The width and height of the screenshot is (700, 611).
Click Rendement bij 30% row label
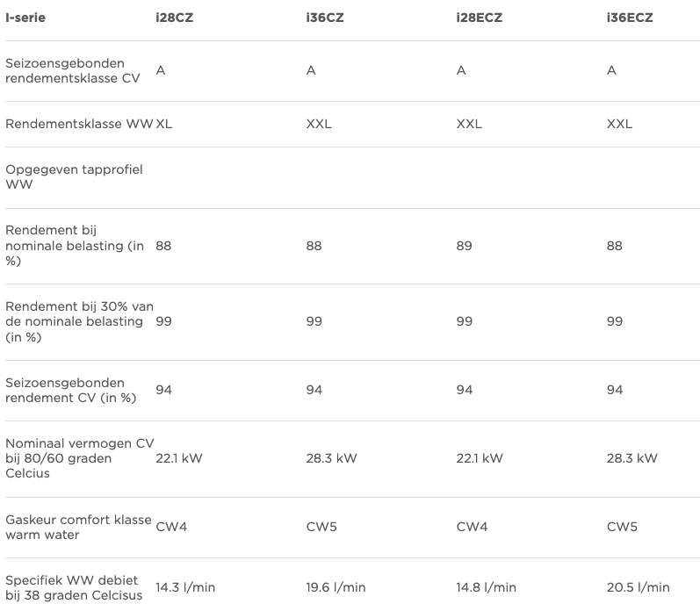coord(79,321)
